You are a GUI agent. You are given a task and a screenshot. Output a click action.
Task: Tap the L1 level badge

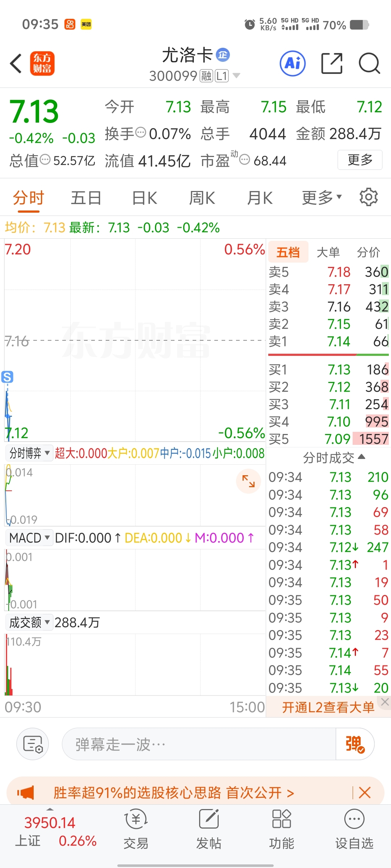[x=222, y=76]
